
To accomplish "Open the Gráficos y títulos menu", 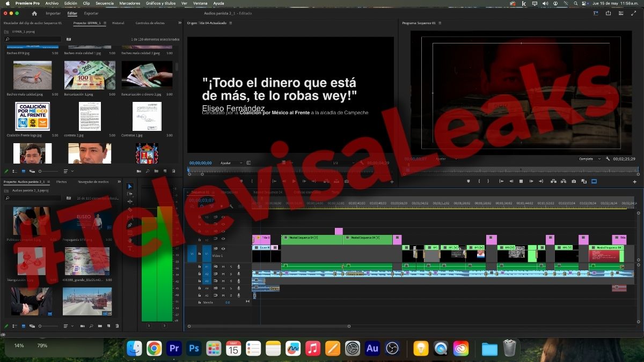I will click(161, 3).
